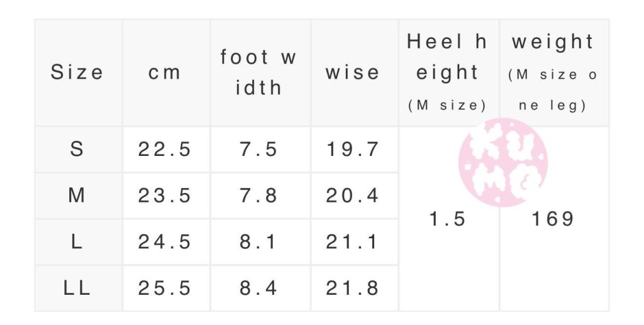Select the L size row label

coord(77,242)
